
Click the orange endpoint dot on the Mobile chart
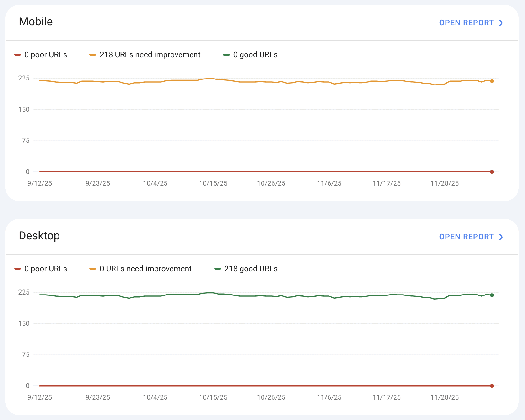[492, 81]
